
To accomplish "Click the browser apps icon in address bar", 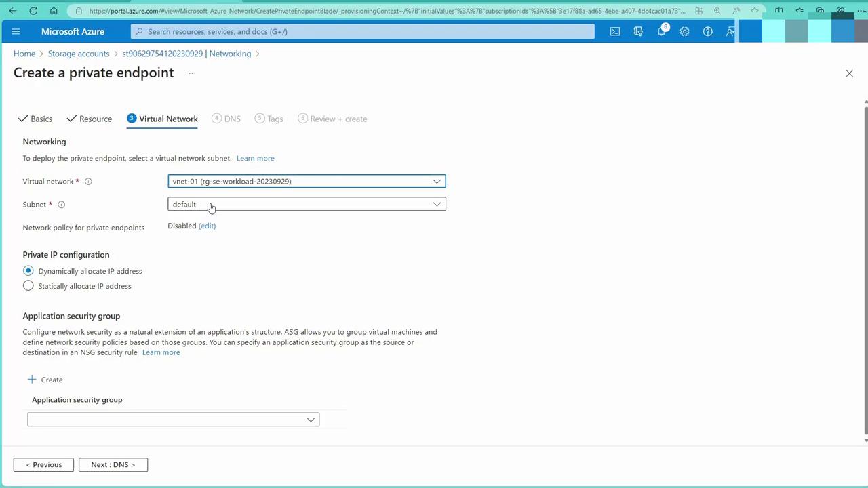I will coord(698,11).
